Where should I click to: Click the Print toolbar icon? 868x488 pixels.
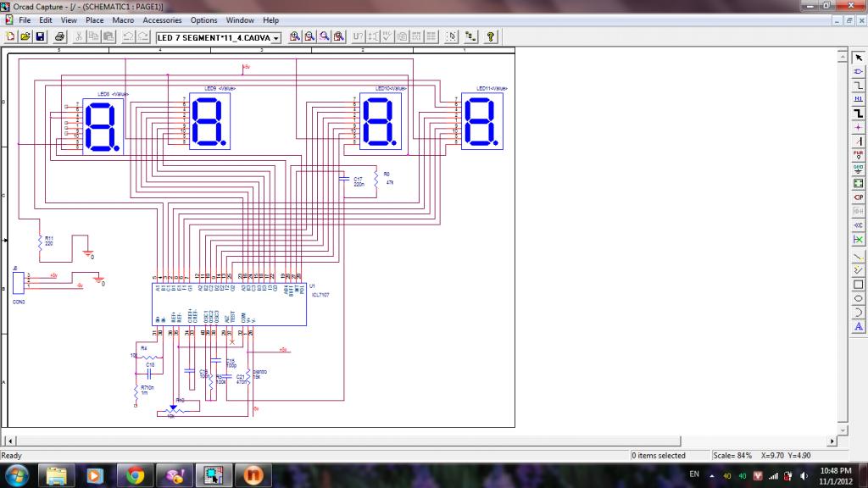(60, 36)
